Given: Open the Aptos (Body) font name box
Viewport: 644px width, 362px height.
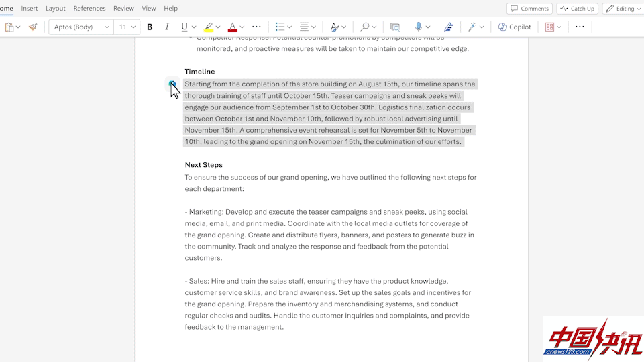Looking at the screenshot, I should 81,27.
